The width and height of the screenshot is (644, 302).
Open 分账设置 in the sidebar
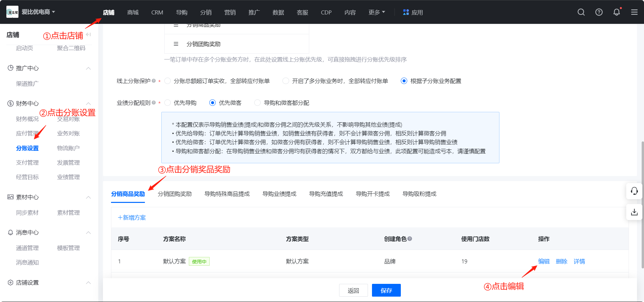[x=28, y=148]
